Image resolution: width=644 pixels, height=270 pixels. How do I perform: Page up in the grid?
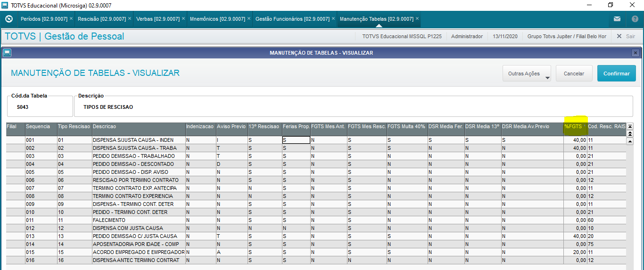[x=630, y=133]
